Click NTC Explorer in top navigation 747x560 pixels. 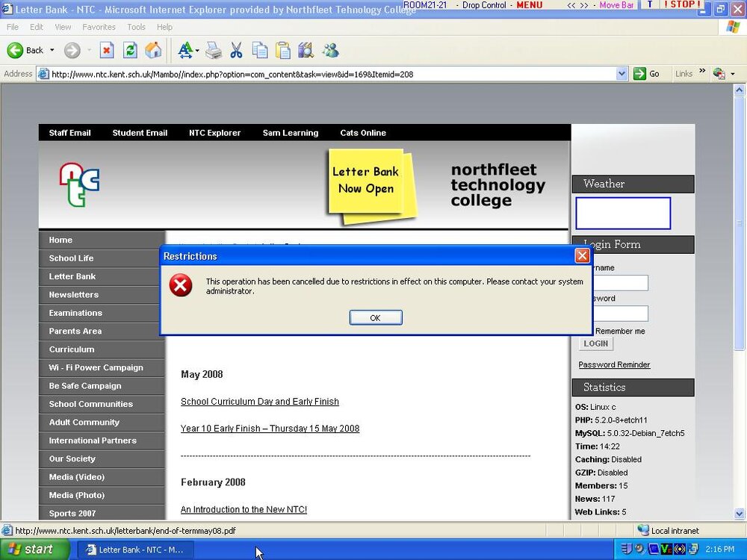point(214,133)
